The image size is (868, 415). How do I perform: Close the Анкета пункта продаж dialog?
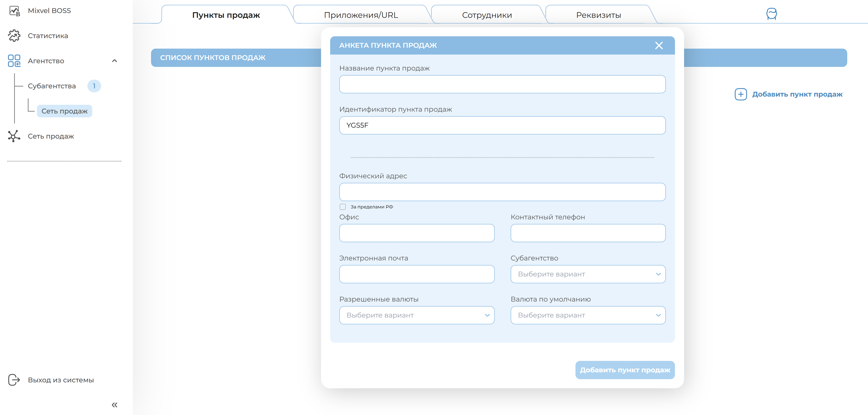point(659,45)
